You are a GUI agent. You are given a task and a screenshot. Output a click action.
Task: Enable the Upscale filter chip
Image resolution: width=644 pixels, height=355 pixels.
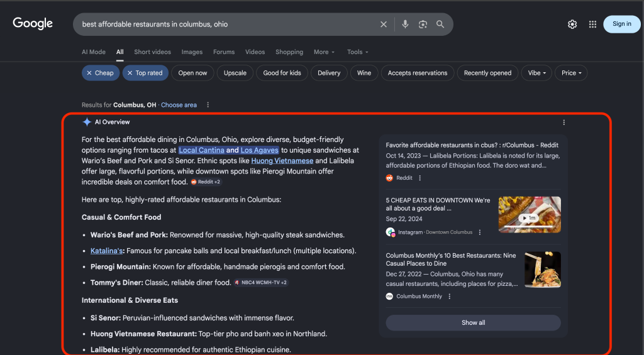235,73
